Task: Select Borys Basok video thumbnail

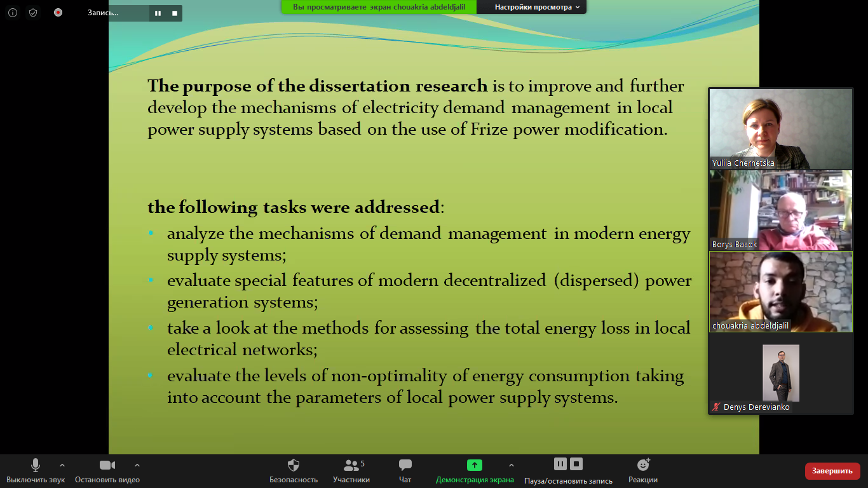Action: coord(781,210)
